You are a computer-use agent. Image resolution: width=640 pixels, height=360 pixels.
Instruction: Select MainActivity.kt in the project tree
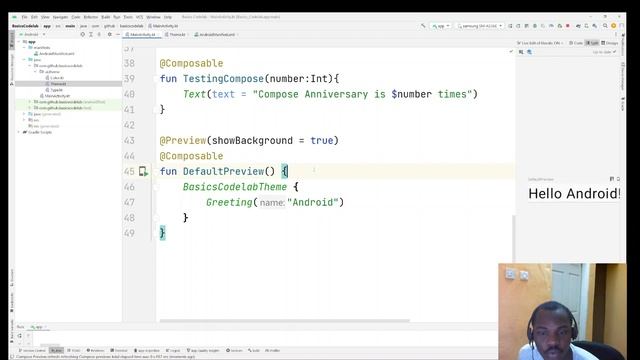[55, 96]
